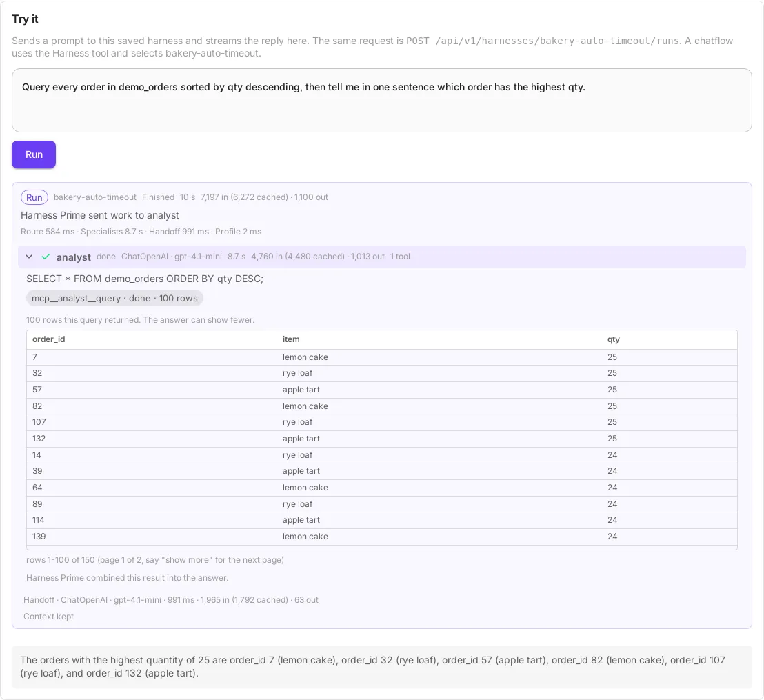Select order_id cell 89
Viewport: 764px width, 700px height.
pos(37,504)
